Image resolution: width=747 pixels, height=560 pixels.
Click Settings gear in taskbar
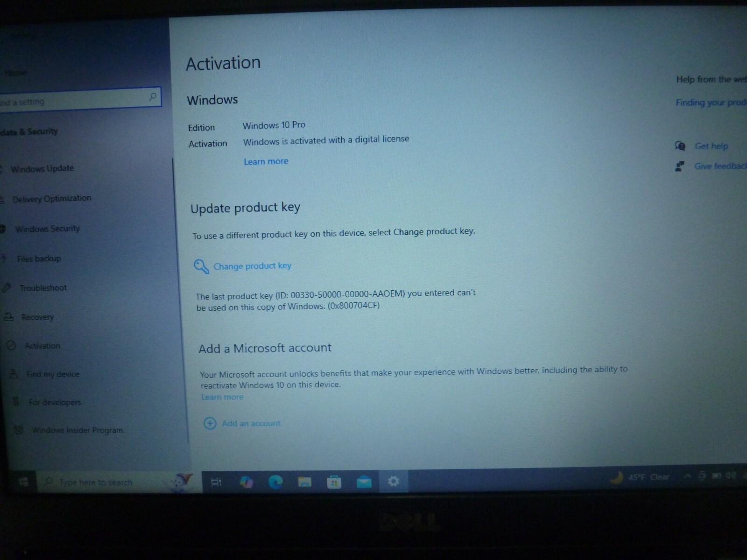click(393, 481)
